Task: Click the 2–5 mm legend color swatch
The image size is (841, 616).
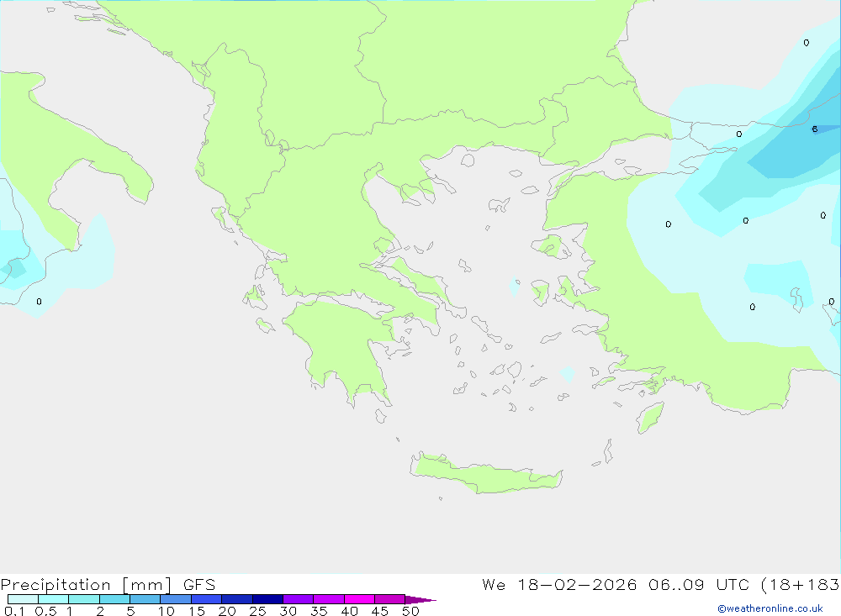Action: point(114,599)
